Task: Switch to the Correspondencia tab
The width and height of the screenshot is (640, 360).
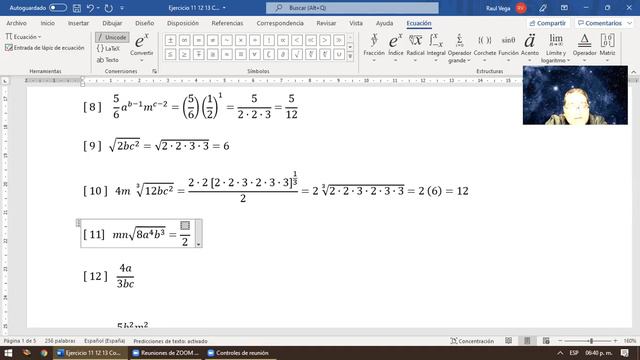Action: pos(280,23)
